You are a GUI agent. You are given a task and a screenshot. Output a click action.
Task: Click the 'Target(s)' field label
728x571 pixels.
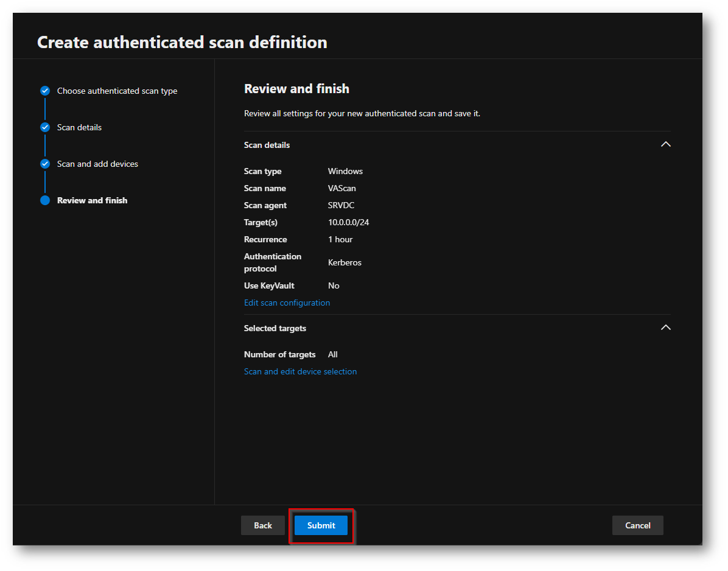[261, 222]
